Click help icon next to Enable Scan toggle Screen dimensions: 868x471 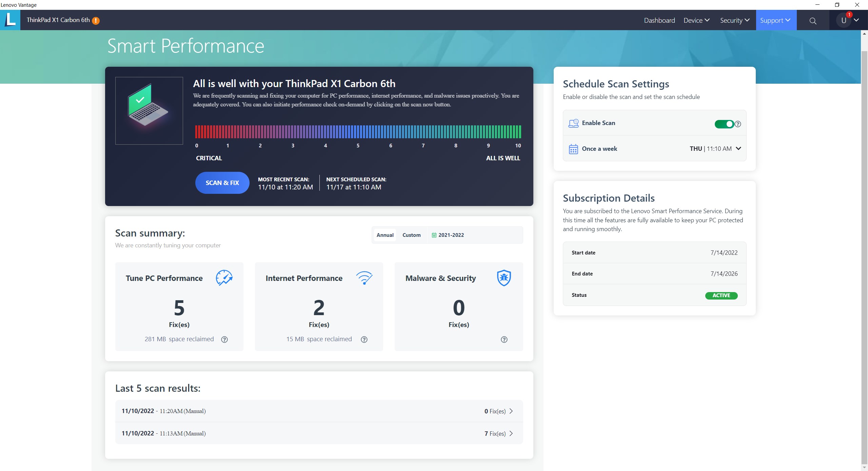tap(738, 124)
